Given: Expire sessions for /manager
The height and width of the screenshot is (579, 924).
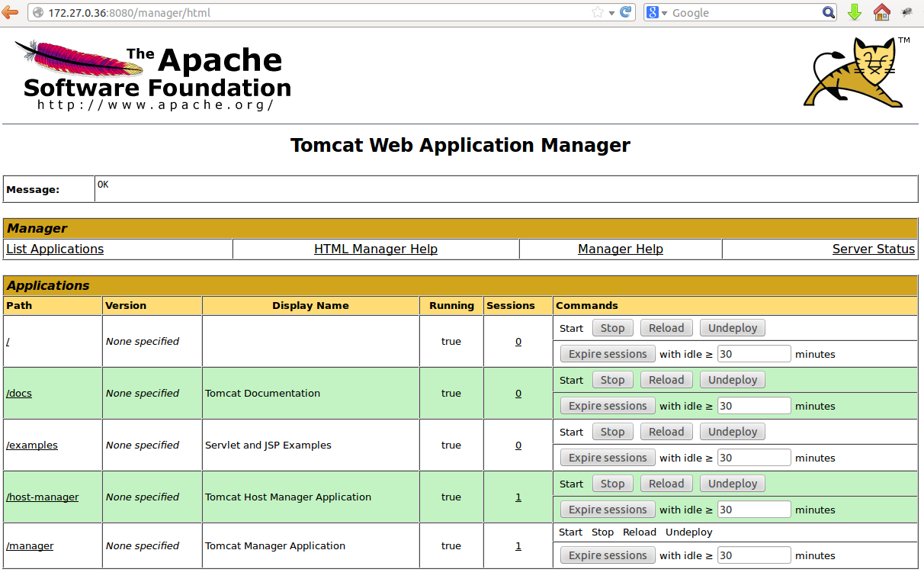Looking at the screenshot, I should 608,555.
